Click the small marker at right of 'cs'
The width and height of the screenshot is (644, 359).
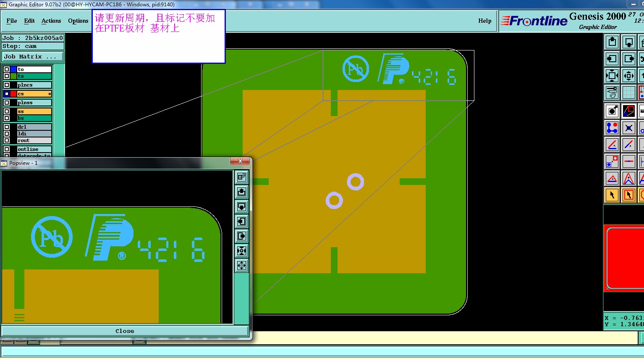50,94
